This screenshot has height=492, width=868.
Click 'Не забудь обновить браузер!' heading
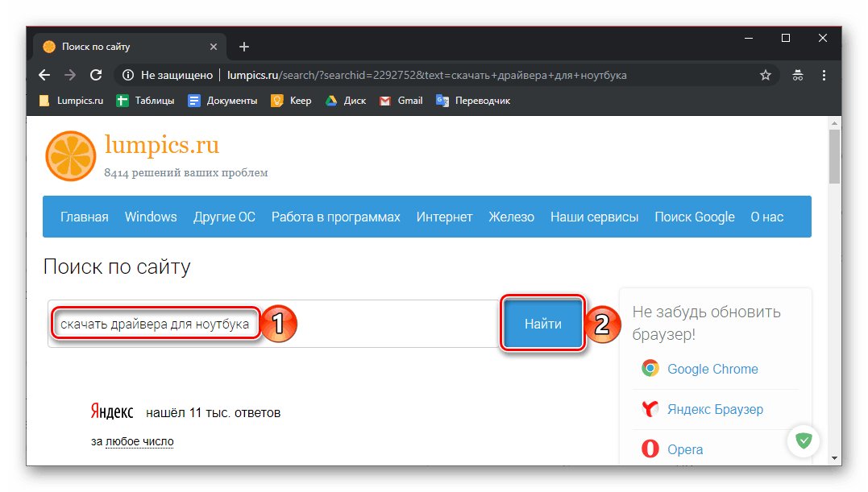[707, 323]
